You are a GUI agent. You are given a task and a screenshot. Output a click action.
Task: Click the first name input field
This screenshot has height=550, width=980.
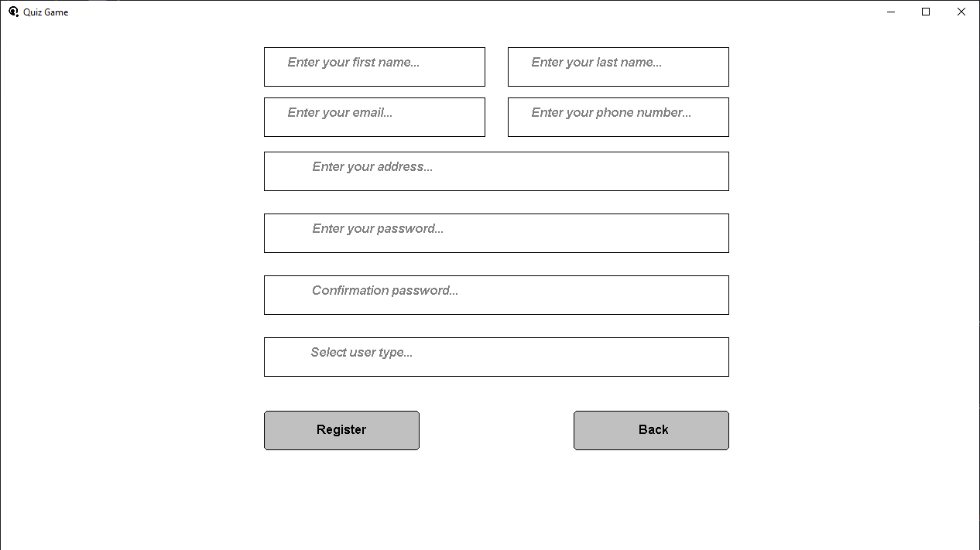(375, 67)
